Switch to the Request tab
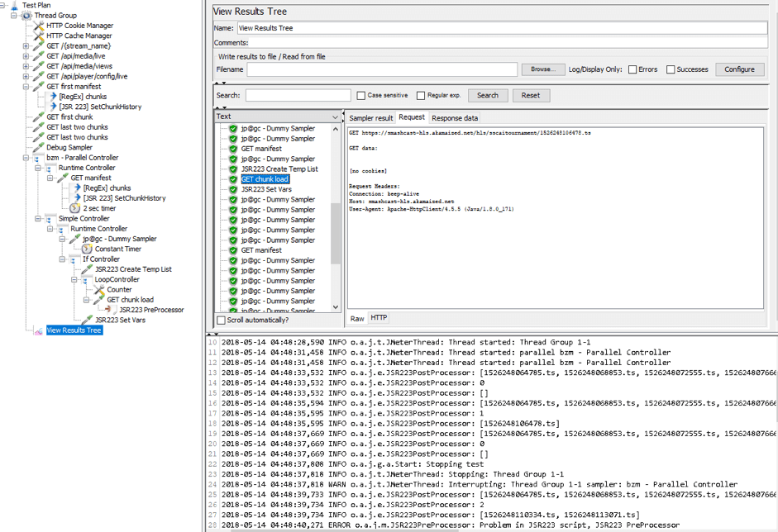778x532 pixels. tap(412, 117)
